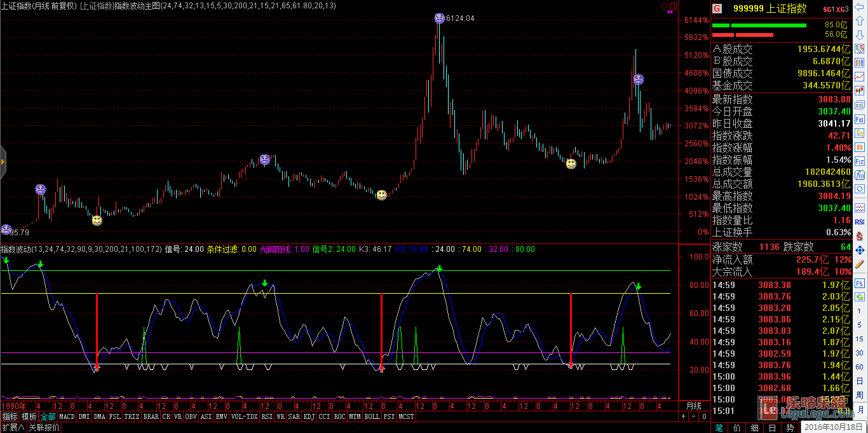The width and height of the screenshot is (868, 433).
Task: Switch to weekly 周 period
Action: [x=859, y=395]
